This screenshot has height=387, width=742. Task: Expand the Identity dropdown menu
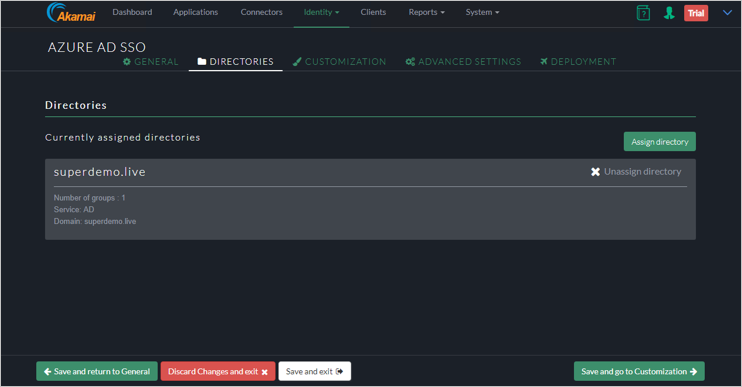[321, 12]
